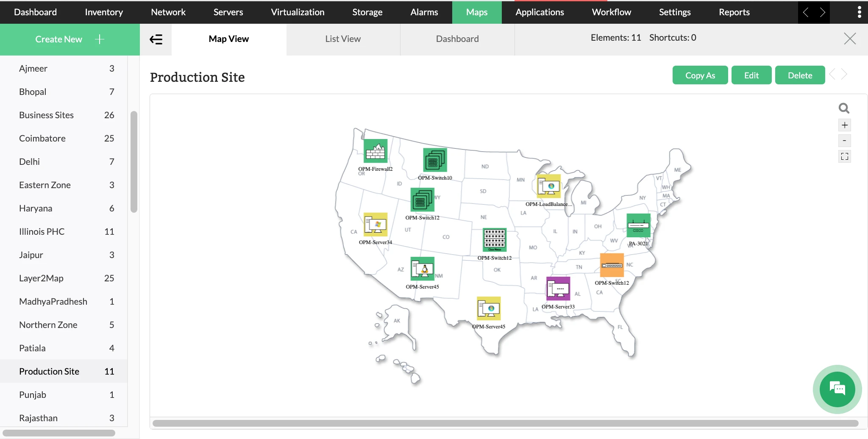Select the PA-3021 Cisco device icon

(x=638, y=225)
